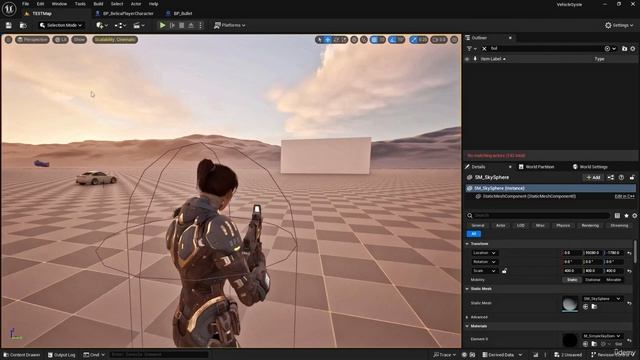Click the Element 0 material swatch

[x=570, y=340]
